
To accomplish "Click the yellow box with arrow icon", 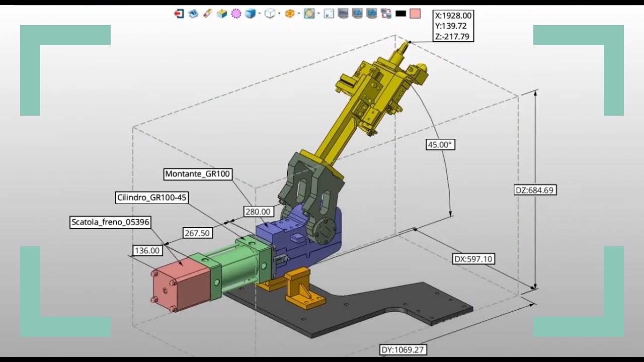I will pos(221,14).
